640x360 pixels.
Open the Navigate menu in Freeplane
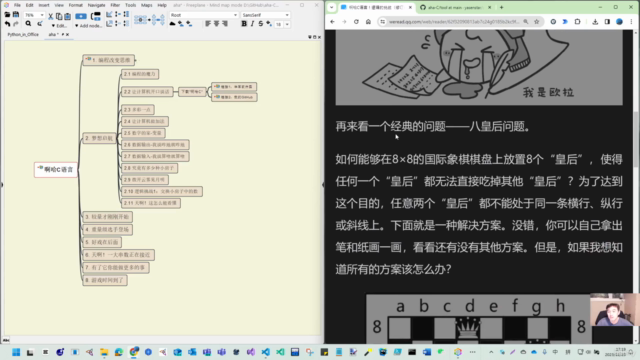pyautogui.click(x=96, y=5)
